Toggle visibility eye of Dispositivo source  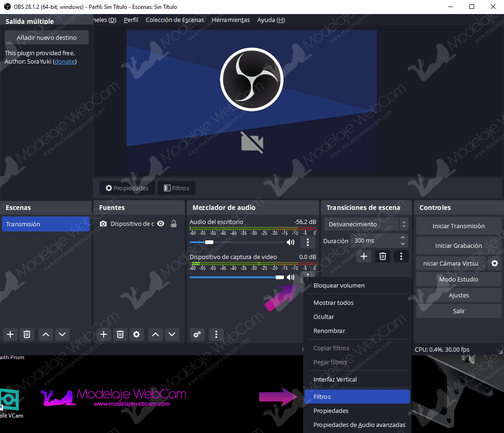[161, 224]
